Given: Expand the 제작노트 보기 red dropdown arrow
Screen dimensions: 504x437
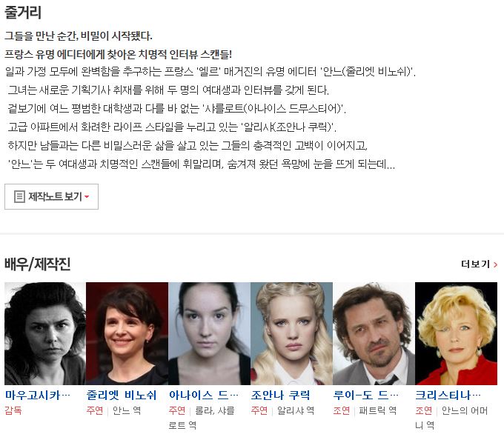Looking at the screenshot, I should click(87, 197).
